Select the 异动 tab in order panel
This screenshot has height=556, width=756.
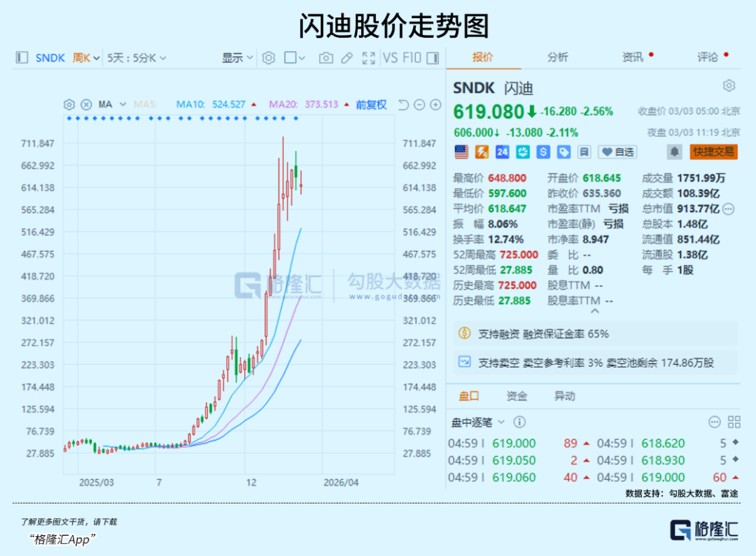(x=564, y=396)
